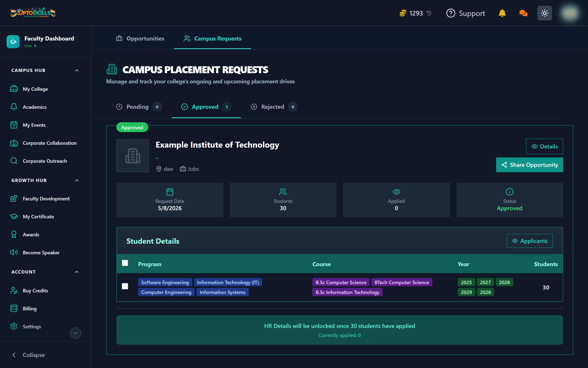
Task: Click the Software Engineering program tag
Action: [x=165, y=282]
